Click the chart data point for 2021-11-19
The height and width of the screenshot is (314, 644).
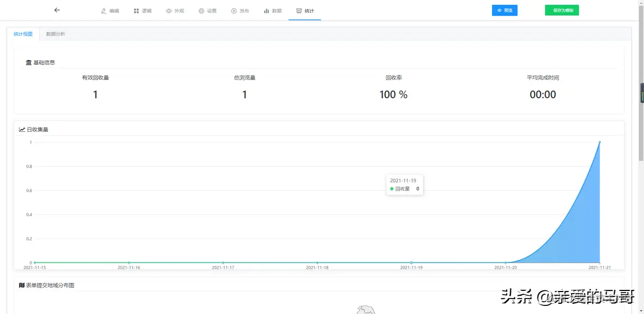pyautogui.click(x=411, y=263)
